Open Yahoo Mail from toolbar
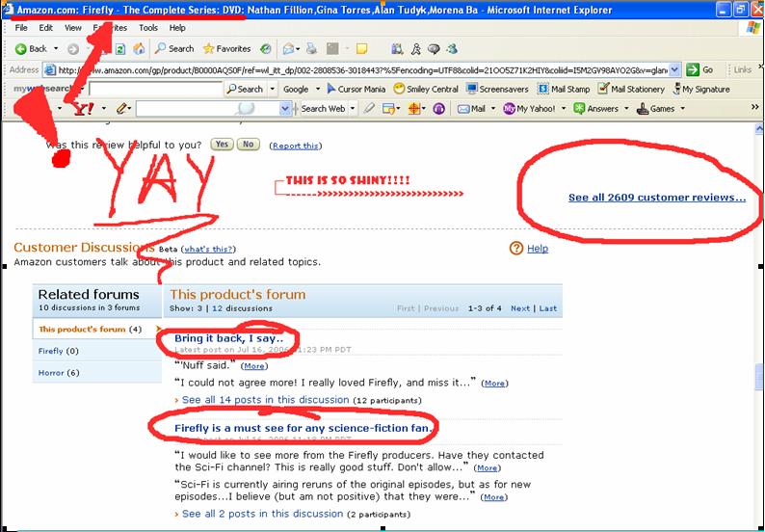This screenshot has width=765, height=532. pos(471,109)
